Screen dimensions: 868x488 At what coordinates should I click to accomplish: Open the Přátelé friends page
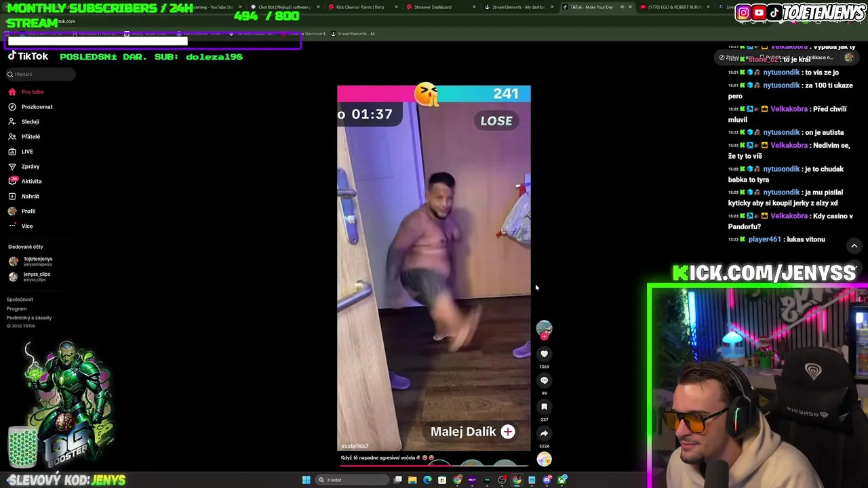tap(24, 136)
